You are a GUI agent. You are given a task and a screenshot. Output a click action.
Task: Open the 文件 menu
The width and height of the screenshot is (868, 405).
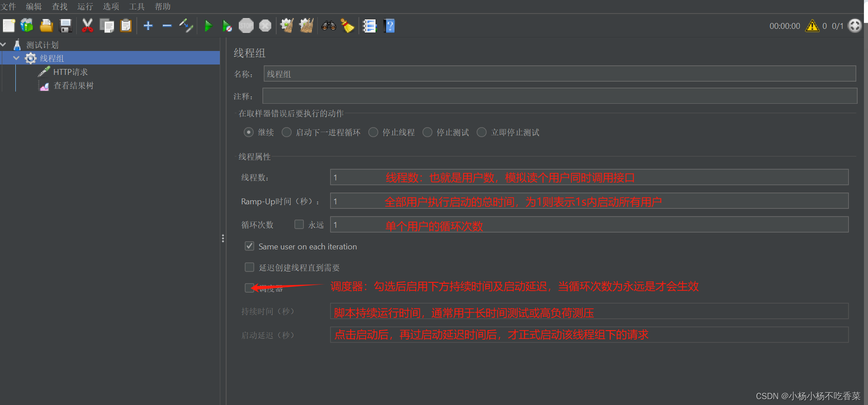tap(8, 6)
